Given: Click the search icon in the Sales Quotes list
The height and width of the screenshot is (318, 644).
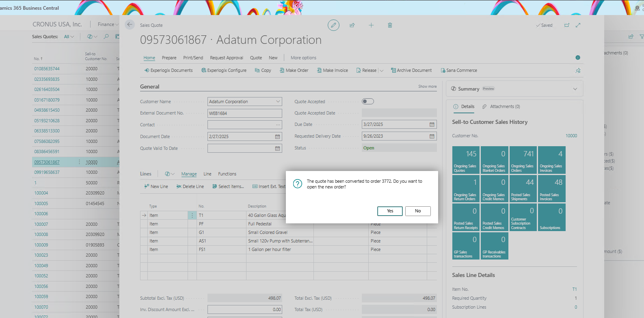Looking at the screenshot, I should click(106, 37).
